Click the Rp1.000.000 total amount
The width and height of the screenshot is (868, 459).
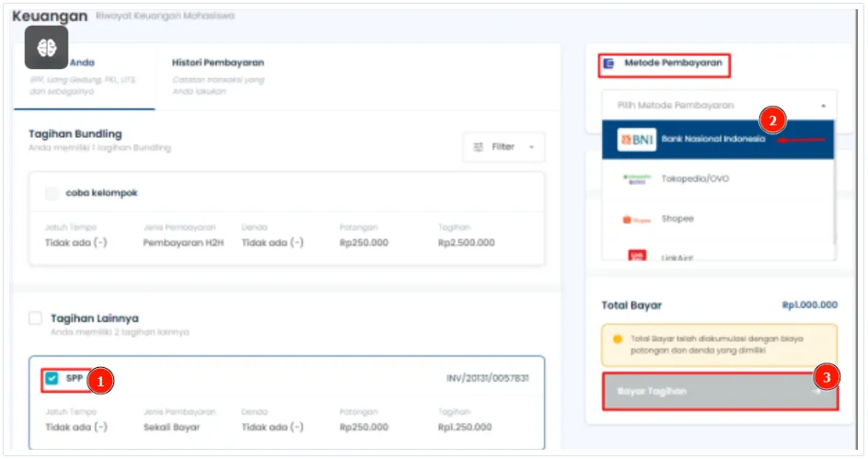809,304
